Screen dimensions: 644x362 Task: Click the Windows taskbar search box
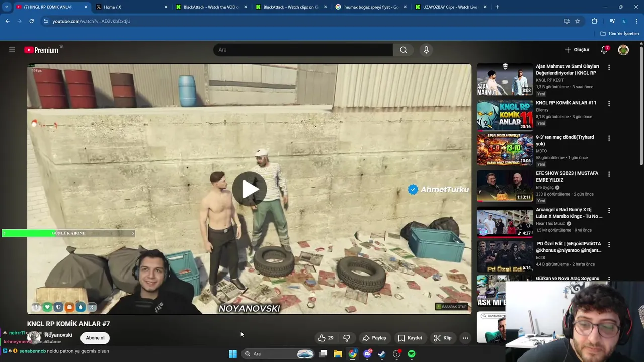(278, 354)
